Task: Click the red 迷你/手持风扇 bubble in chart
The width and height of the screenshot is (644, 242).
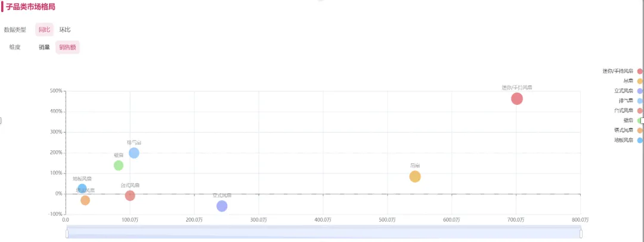Action: 516,99
